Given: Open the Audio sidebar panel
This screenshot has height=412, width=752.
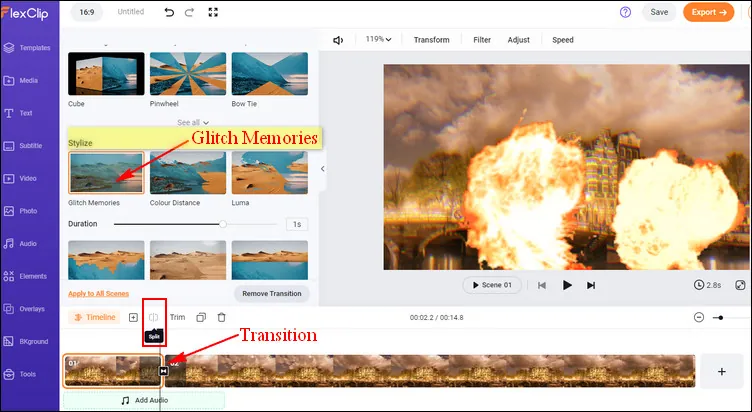Looking at the screenshot, I should click(x=21, y=244).
